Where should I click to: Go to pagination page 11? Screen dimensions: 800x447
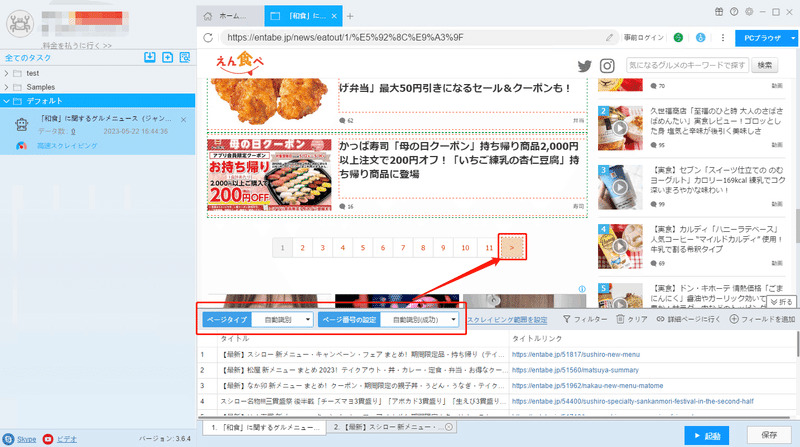(x=489, y=248)
